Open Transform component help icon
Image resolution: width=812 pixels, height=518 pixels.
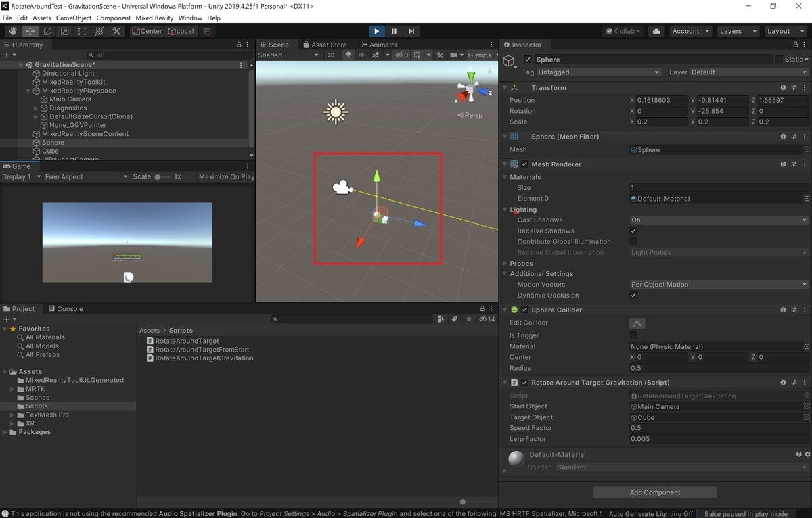click(x=783, y=87)
